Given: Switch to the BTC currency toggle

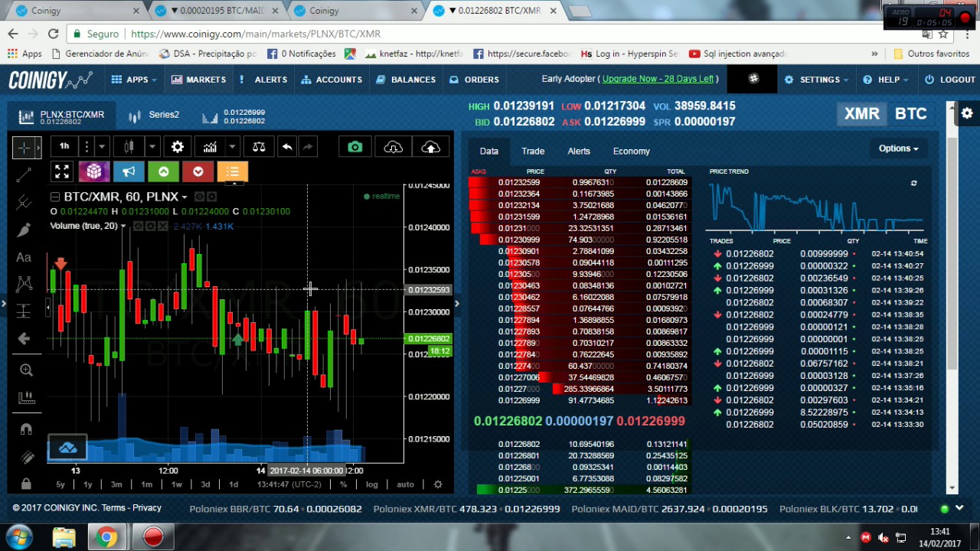Looking at the screenshot, I should (911, 113).
